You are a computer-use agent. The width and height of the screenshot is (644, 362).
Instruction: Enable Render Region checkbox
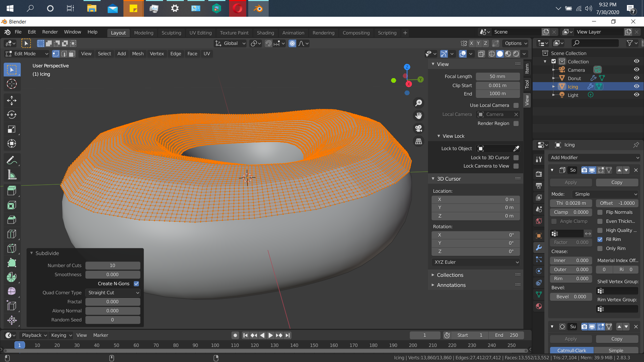(x=516, y=123)
